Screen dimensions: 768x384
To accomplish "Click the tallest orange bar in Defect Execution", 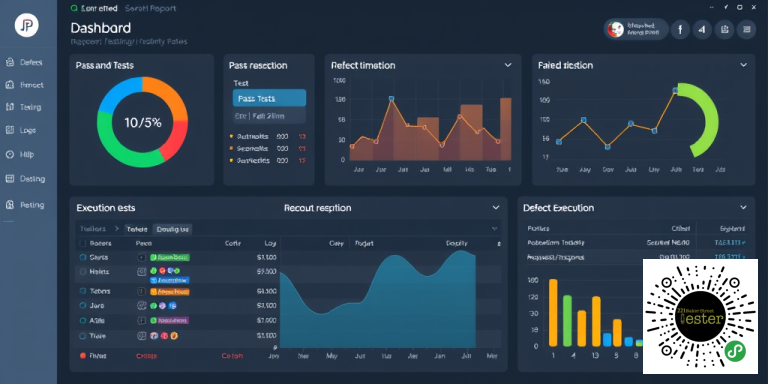I will tap(553, 312).
